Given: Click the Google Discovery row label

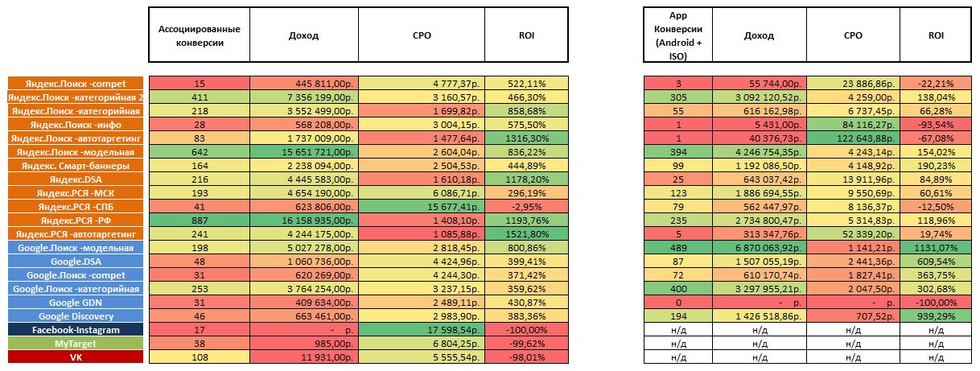Looking at the screenshot, I should point(76,315).
